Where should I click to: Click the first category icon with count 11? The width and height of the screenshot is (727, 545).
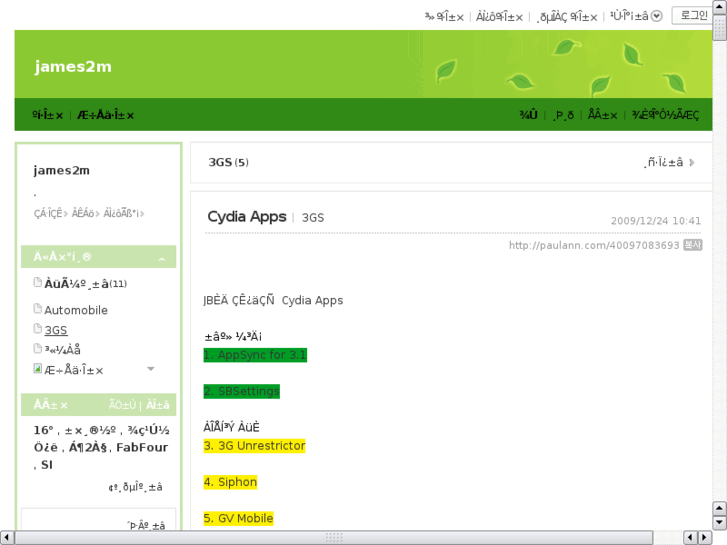(38, 282)
